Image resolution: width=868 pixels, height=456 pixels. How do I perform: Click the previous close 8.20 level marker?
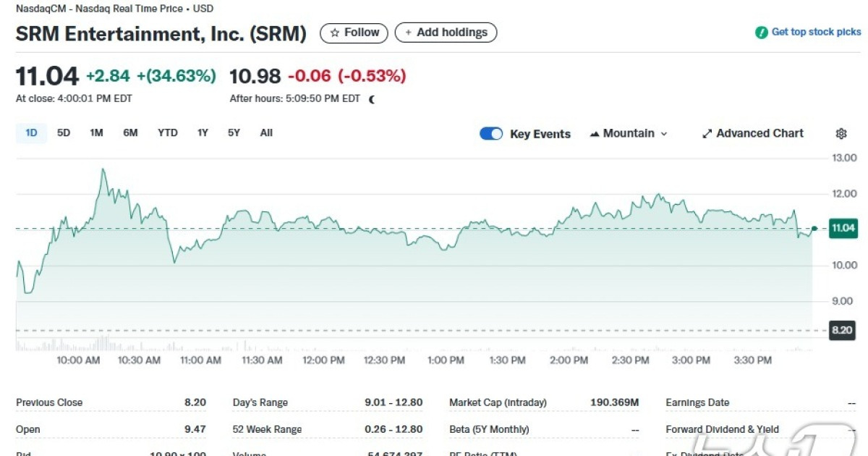point(841,330)
